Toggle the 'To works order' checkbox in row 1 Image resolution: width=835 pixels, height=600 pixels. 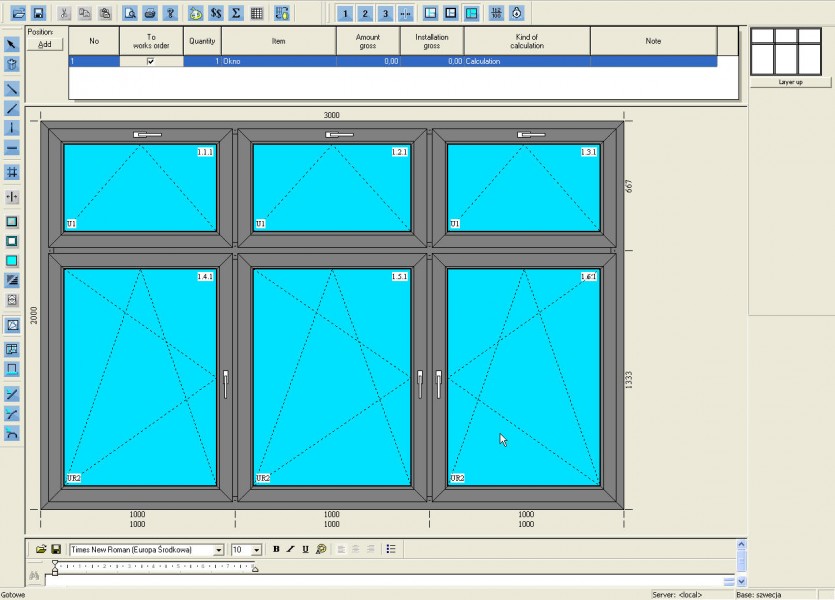point(151,61)
